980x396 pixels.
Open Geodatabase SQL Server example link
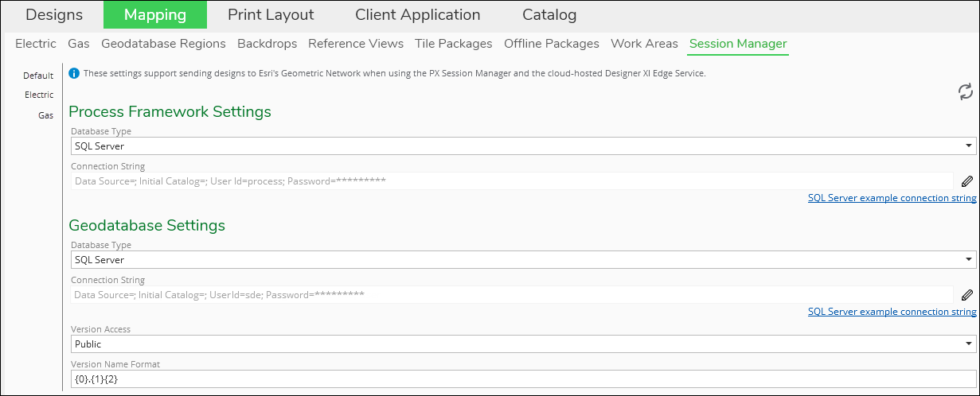892,312
